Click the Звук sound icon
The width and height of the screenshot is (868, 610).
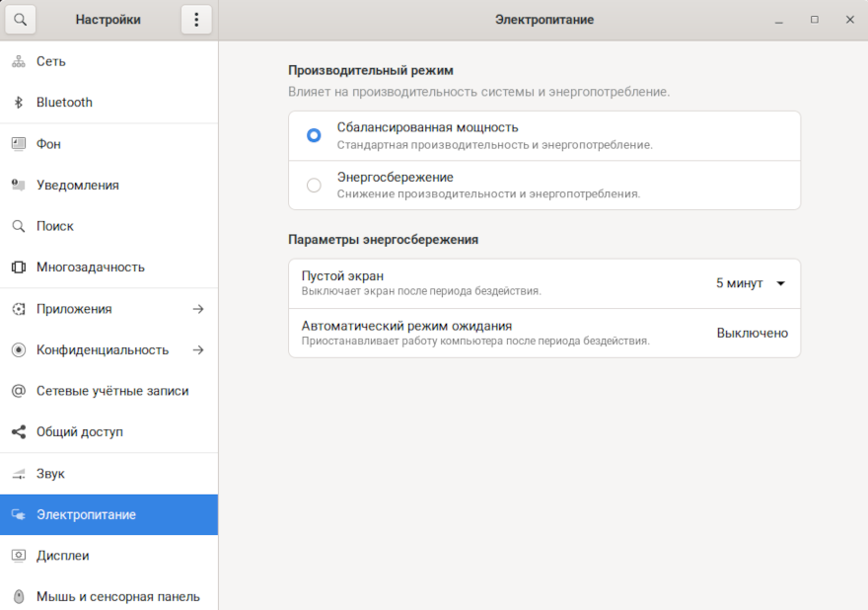18,474
